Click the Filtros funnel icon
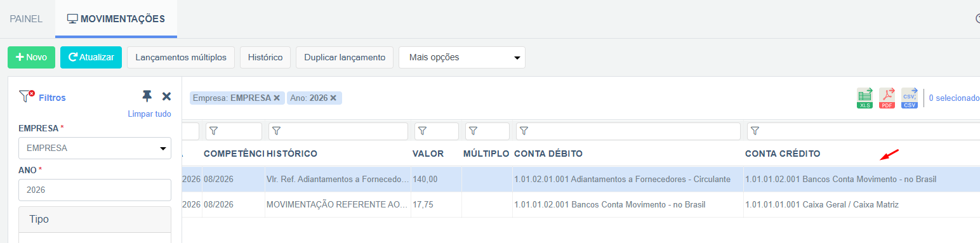Image resolution: width=980 pixels, height=243 pixels. click(26, 96)
